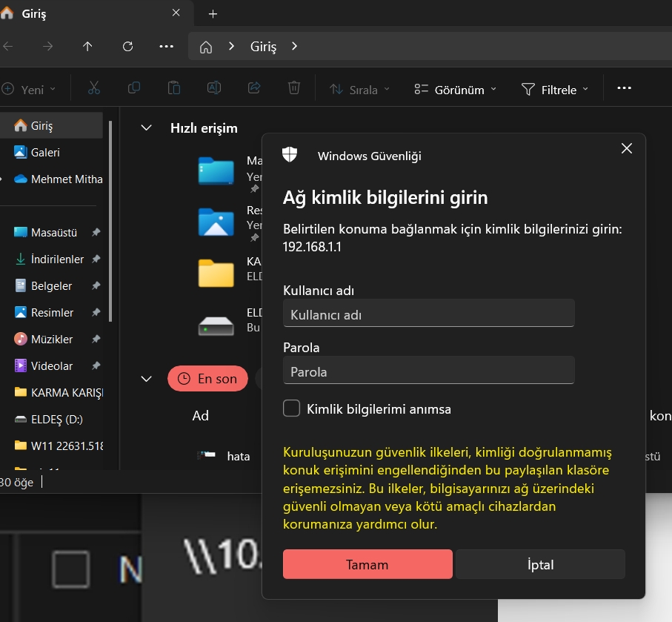Click pin icon next to Resimler
Screen dimensions: 672x622
(96, 312)
